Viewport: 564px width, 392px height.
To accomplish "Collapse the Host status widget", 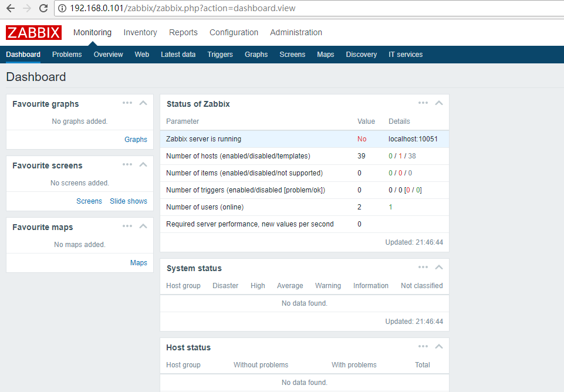I will click(x=439, y=346).
